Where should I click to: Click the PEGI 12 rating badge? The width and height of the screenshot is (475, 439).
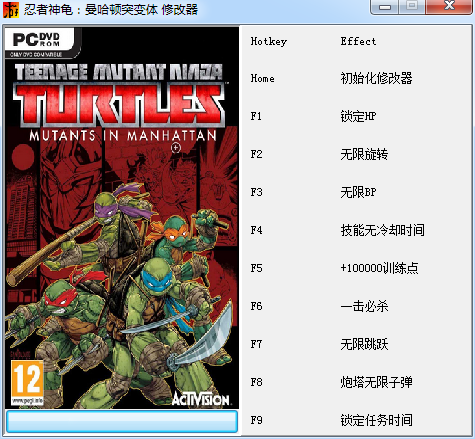click(27, 383)
